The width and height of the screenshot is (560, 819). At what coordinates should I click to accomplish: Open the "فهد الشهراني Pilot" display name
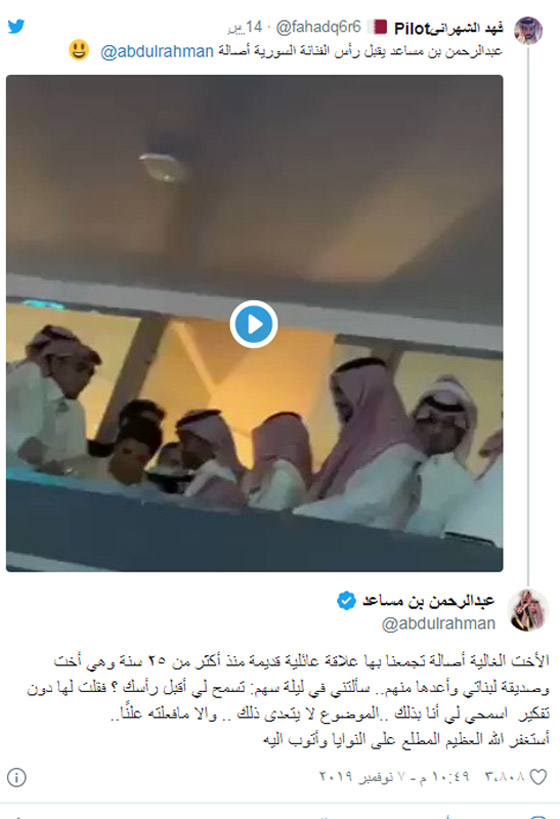448,28
